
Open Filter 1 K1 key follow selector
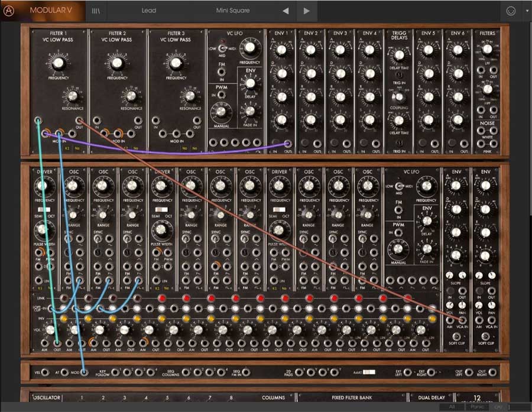[x=67, y=148]
